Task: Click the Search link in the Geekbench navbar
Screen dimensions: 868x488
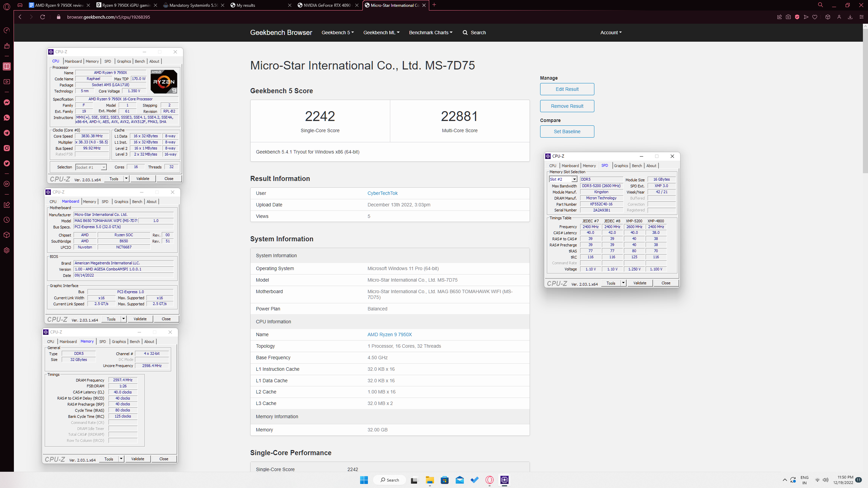Action: [x=474, y=33]
